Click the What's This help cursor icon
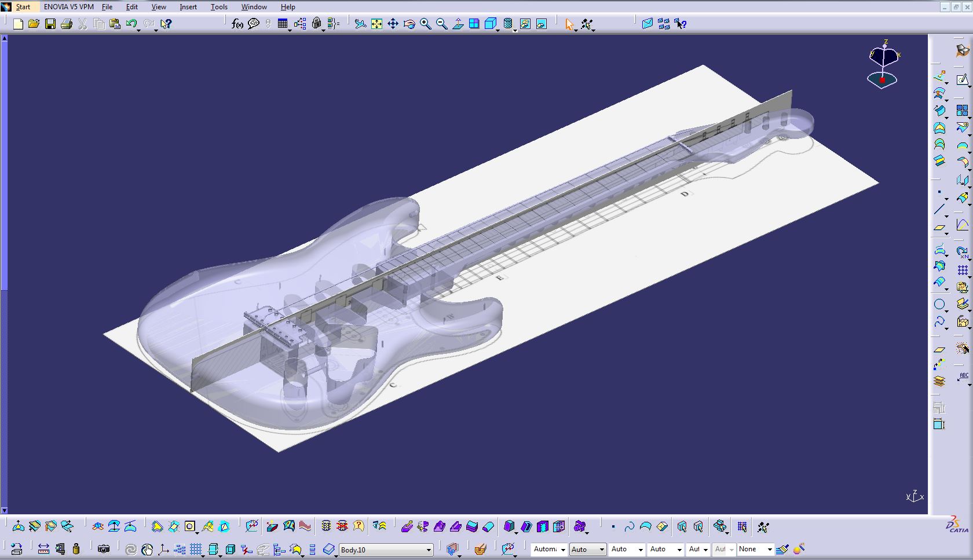The image size is (973, 560). click(166, 24)
